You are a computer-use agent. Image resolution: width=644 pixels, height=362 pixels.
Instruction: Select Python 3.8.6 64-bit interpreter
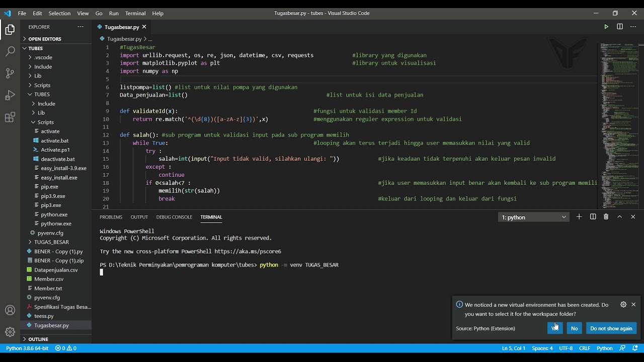pos(27,348)
